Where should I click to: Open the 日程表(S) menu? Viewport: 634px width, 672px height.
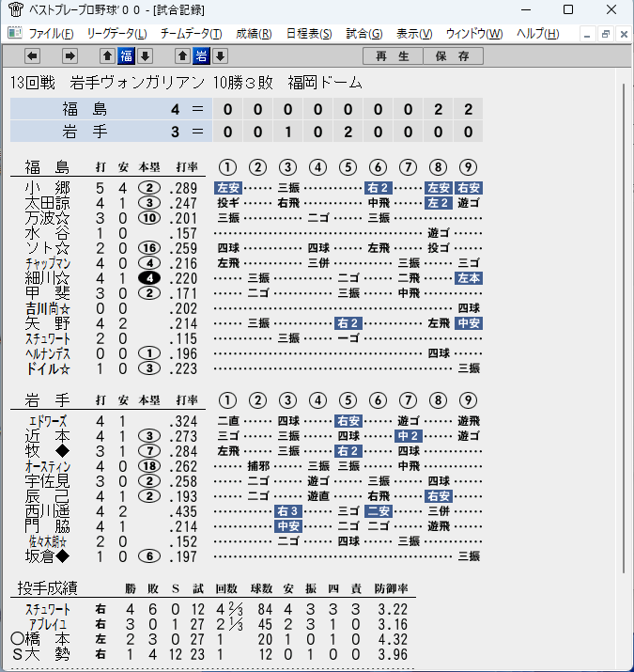coord(309,34)
